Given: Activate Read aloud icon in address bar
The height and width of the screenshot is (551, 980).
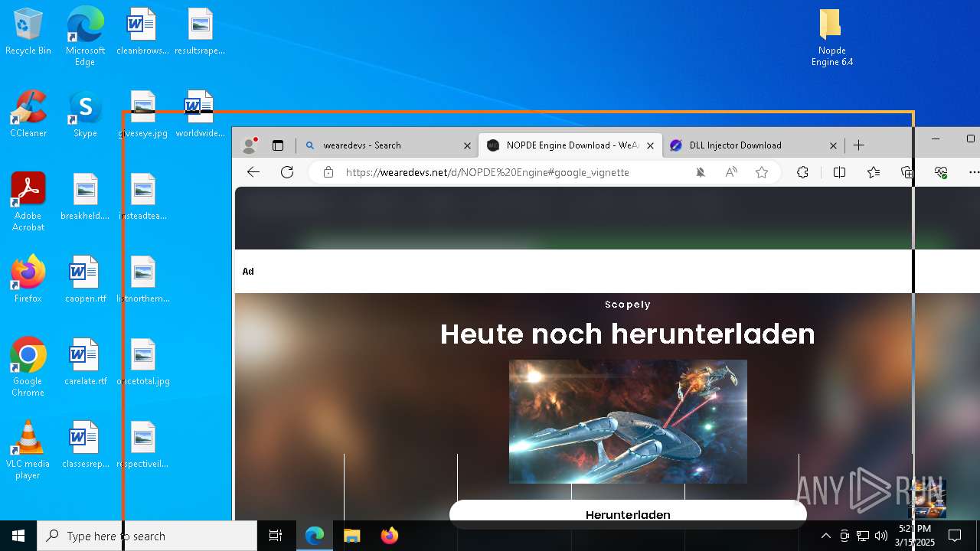Looking at the screenshot, I should pos(731,172).
